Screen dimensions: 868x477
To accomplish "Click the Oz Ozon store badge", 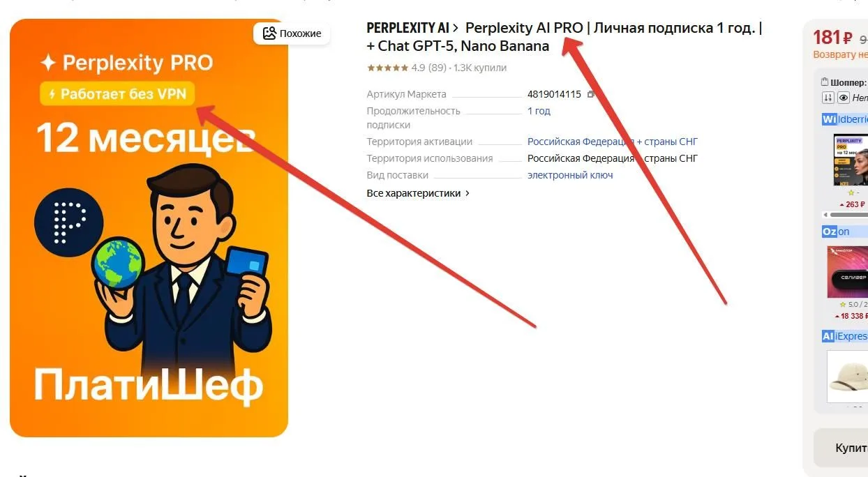I will 829,232.
